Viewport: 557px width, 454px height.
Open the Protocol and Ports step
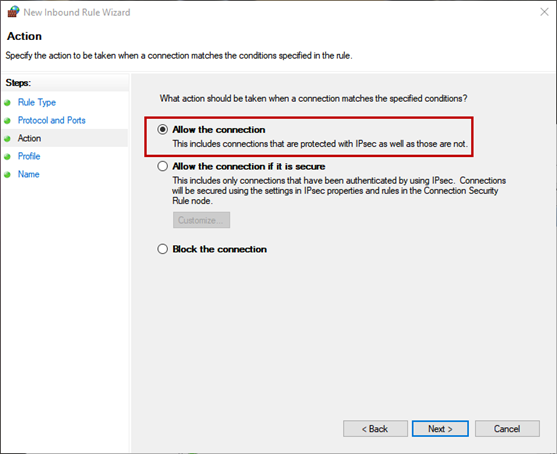coord(52,120)
